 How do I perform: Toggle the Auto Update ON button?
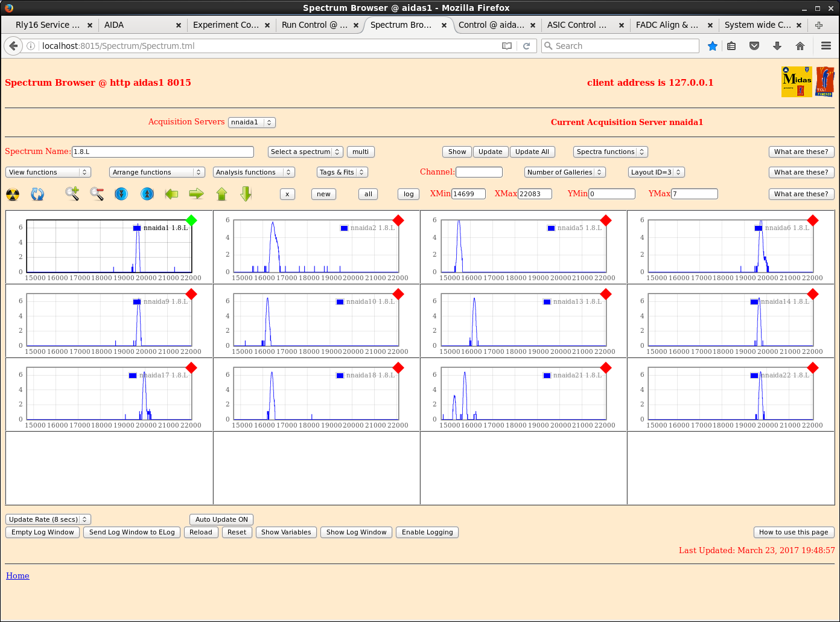pos(221,519)
